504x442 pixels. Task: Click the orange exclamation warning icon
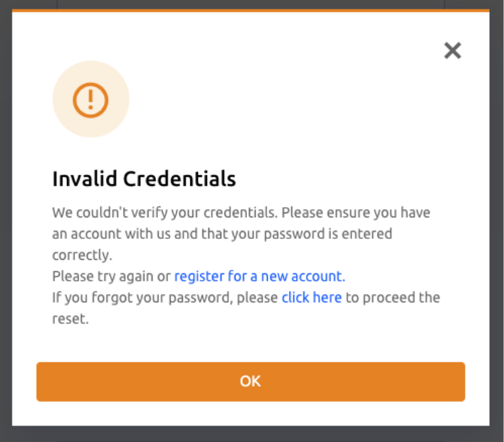coord(90,99)
